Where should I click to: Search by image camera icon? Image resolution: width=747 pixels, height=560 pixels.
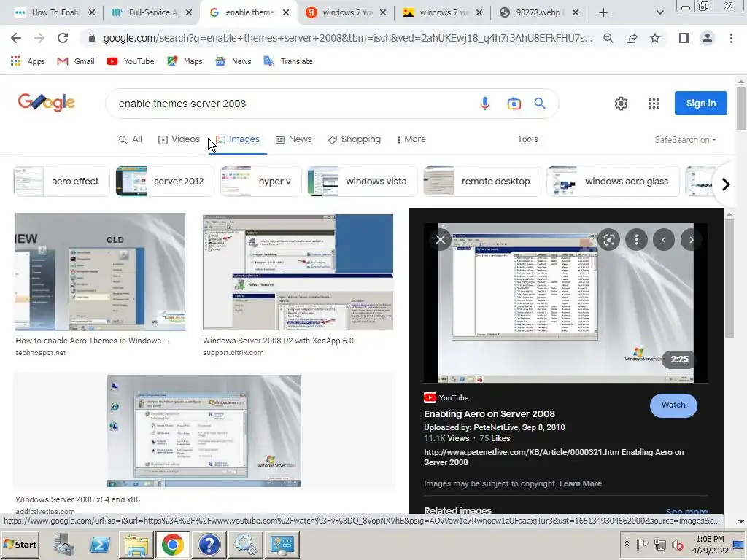514,104
